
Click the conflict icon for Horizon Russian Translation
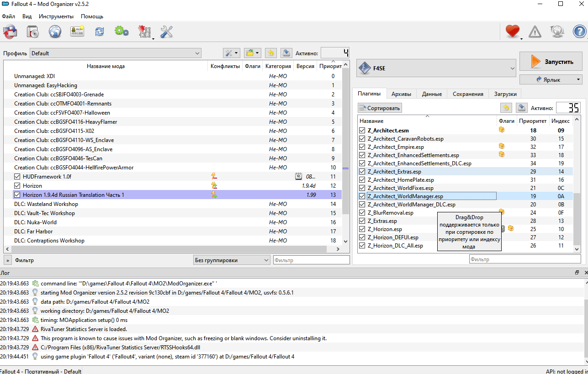pyautogui.click(x=213, y=195)
